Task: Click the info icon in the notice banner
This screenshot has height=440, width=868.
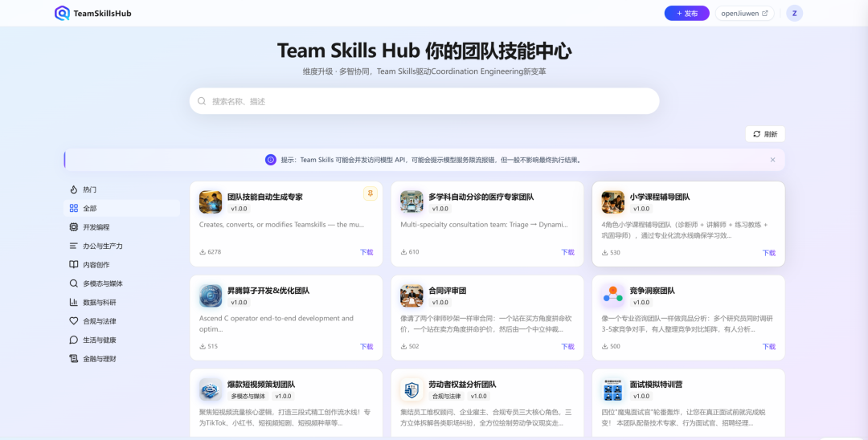Action: [271, 160]
